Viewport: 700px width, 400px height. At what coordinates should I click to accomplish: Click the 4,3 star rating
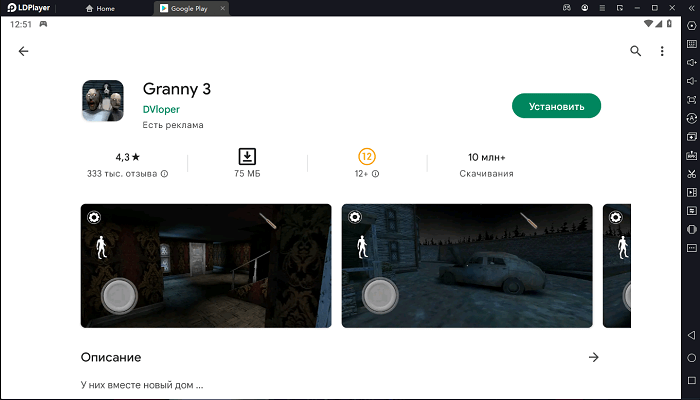[x=128, y=157]
